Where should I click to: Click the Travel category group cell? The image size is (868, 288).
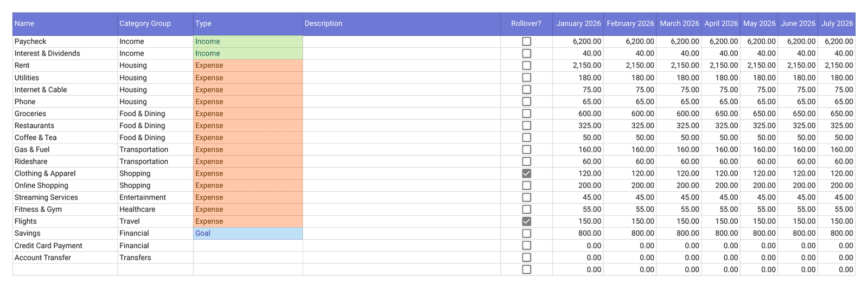coord(155,221)
